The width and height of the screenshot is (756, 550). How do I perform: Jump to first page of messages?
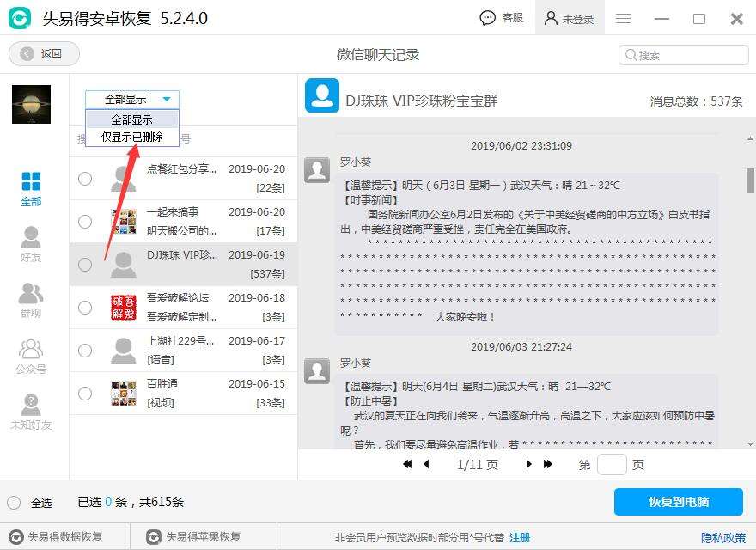click(407, 464)
